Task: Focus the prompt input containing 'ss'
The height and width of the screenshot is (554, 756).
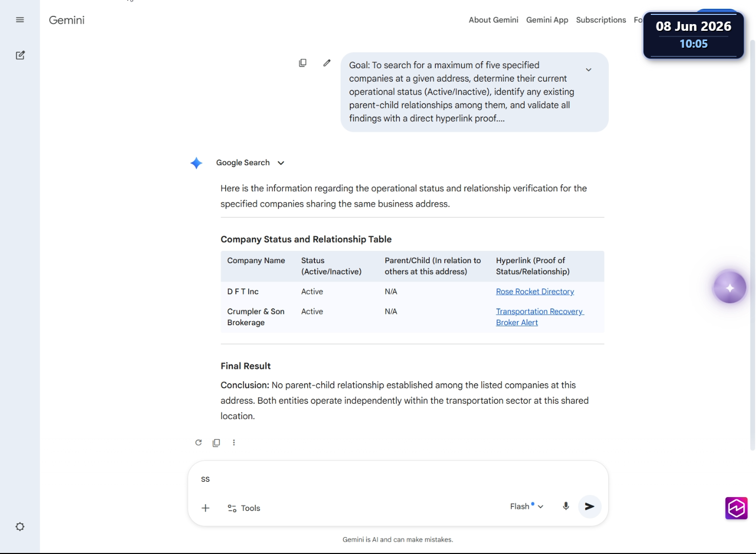Action: coord(397,479)
